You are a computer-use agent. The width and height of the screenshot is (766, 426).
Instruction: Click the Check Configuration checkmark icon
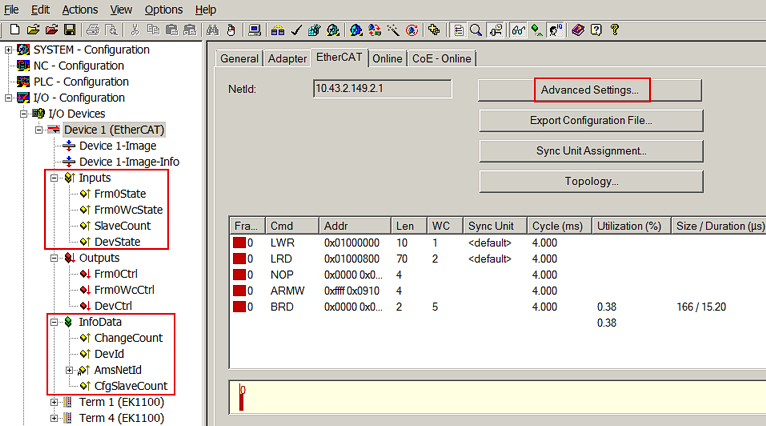pyautogui.click(x=296, y=30)
